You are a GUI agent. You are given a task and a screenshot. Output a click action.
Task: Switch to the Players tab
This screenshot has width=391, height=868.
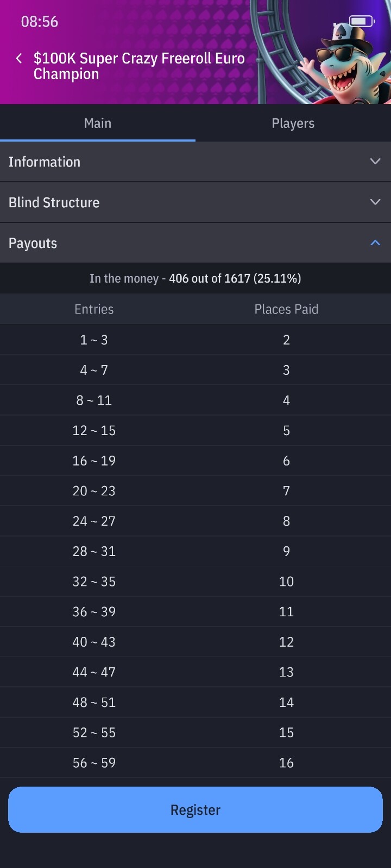(x=293, y=124)
